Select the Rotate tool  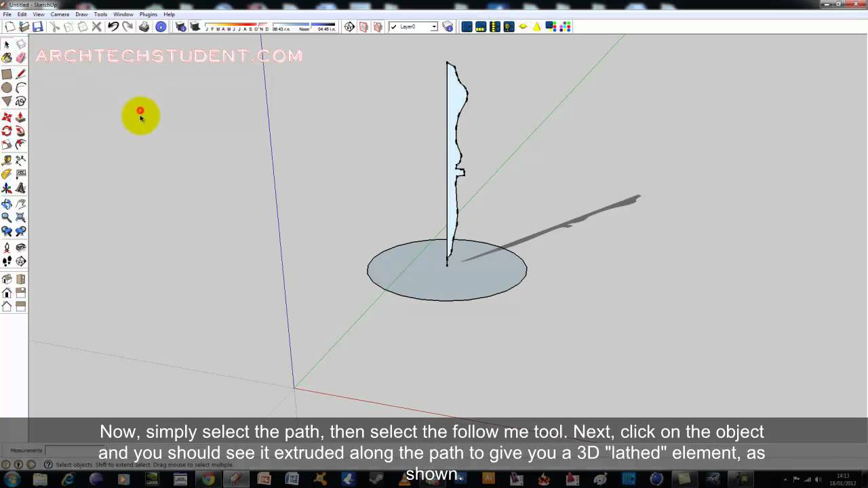7,131
